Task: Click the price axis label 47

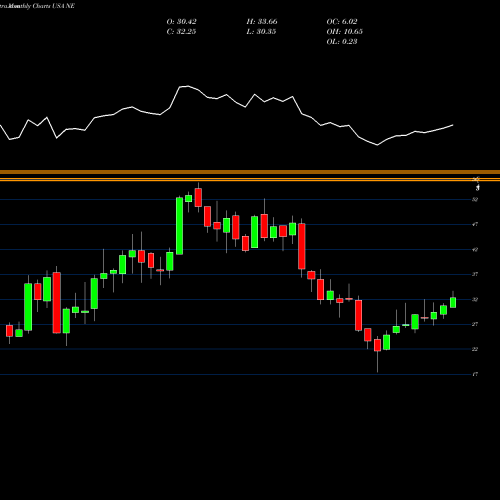Action: 475,224
